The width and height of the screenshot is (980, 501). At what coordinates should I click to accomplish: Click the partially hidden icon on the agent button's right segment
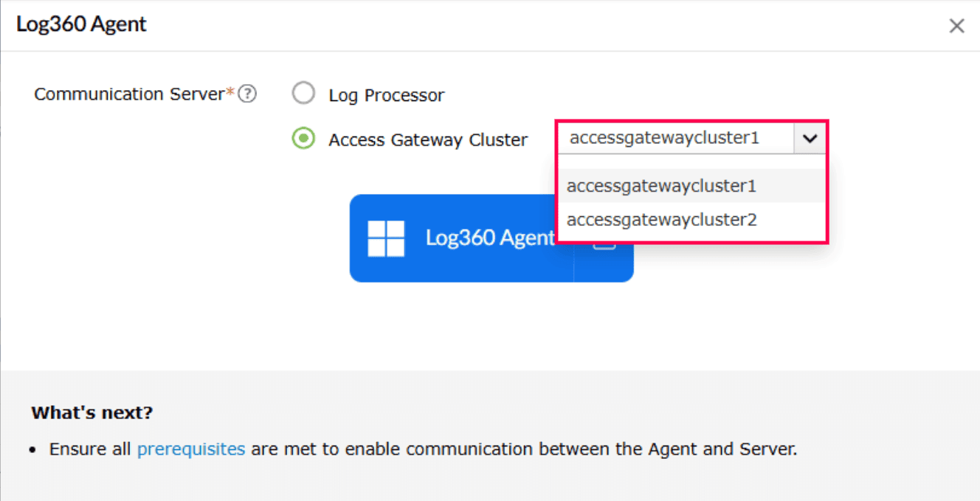pos(604,246)
